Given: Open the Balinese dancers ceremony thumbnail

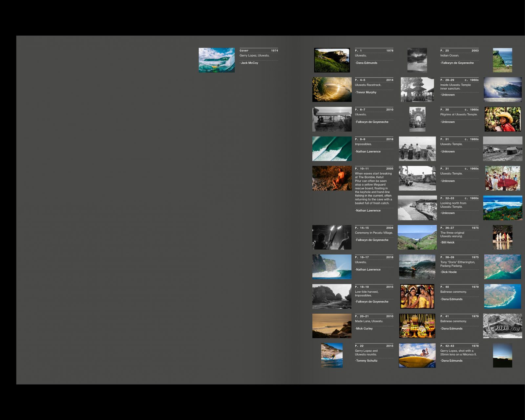Looking at the screenshot, I should 417,296.
